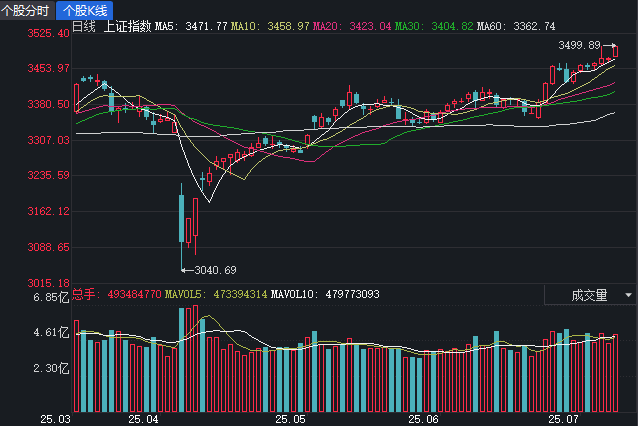Click the MA60: 3362.74 indicator value
The width and height of the screenshot is (638, 426).
point(516,26)
